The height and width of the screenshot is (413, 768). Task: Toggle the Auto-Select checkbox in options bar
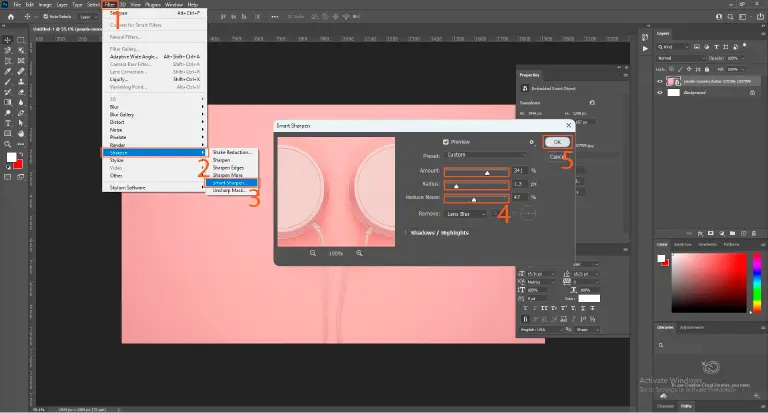[x=43, y=18]
